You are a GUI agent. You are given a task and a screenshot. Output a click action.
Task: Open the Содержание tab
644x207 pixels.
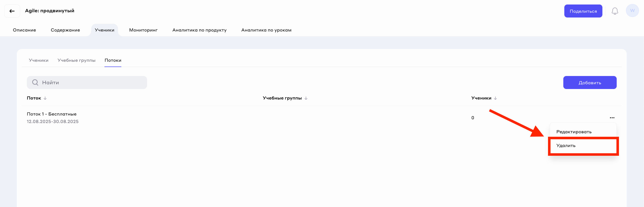tap(65, 30)
